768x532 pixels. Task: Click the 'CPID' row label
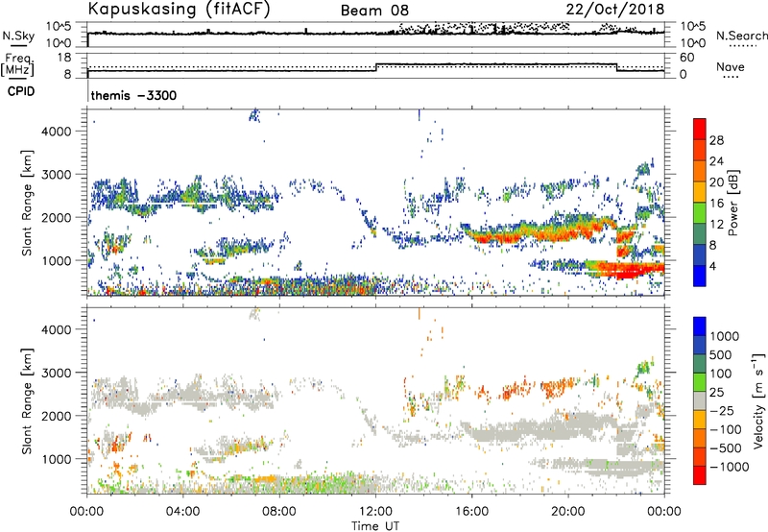pyautogui.click(x=21, y=91)
